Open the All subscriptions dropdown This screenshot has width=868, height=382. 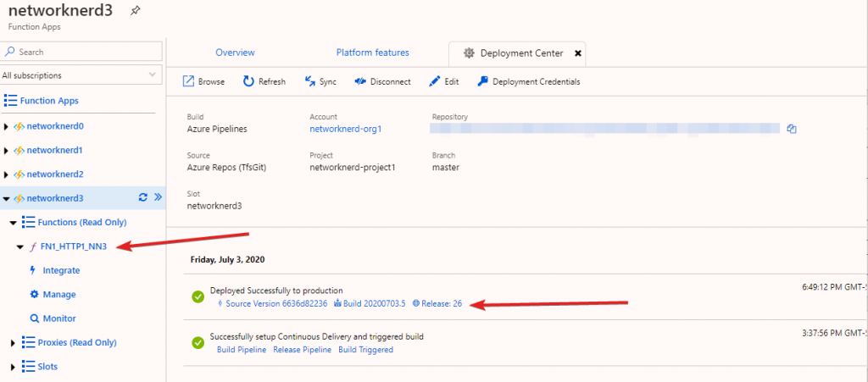[81, 75]
